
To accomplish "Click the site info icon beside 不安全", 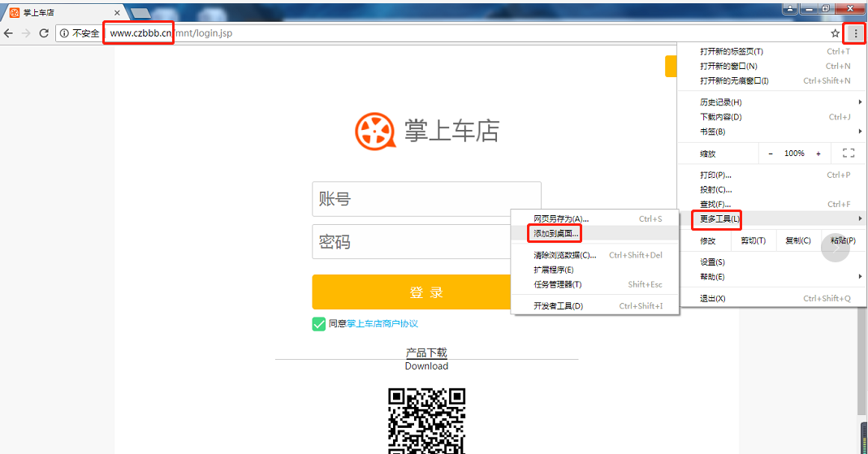I will click(64, 33).
